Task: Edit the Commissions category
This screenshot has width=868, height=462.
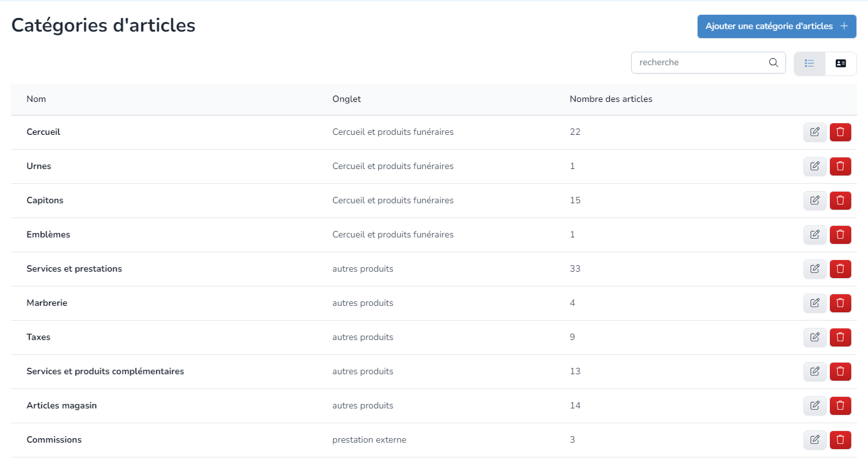Action: point(814,440)
